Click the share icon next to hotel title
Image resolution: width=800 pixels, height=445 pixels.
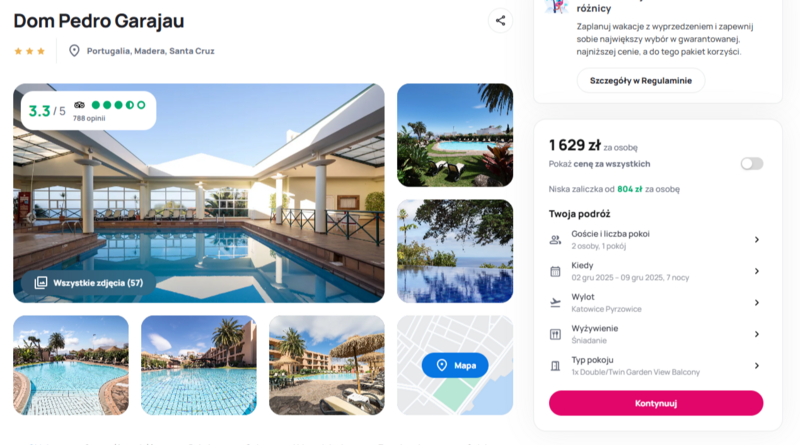click(500, 21)
